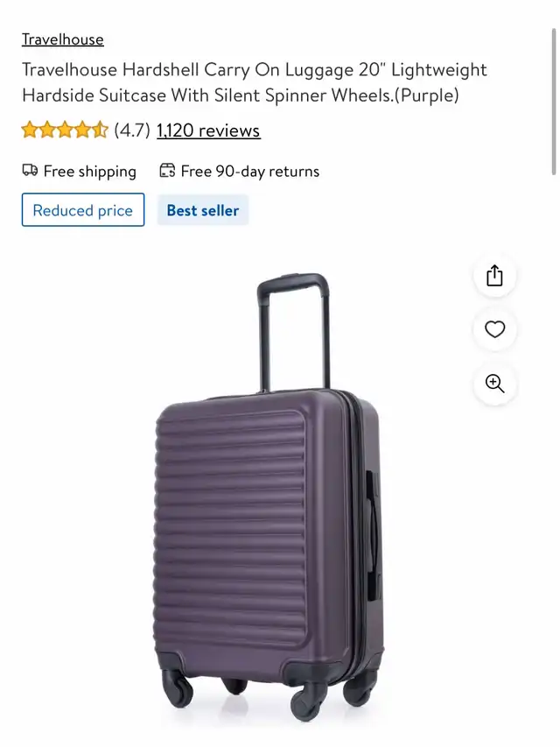
Task: Open the Travelhouse brand link
Action: 62,39
